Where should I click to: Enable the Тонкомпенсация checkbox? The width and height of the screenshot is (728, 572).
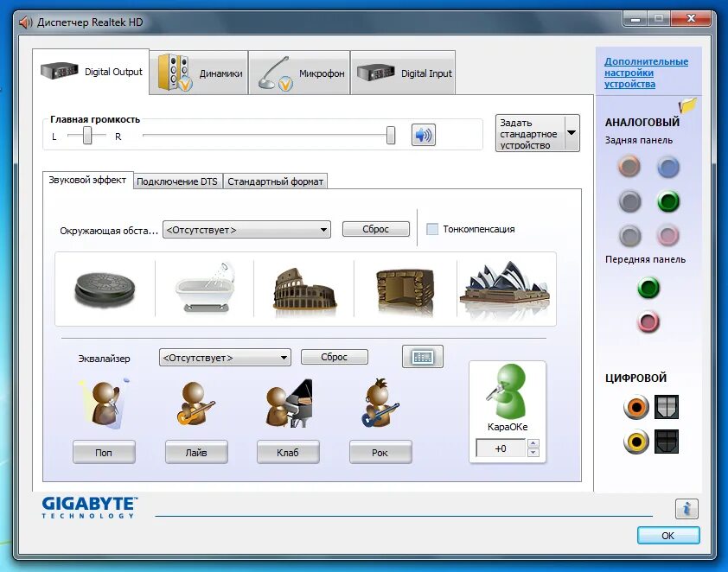click(432, 229)
